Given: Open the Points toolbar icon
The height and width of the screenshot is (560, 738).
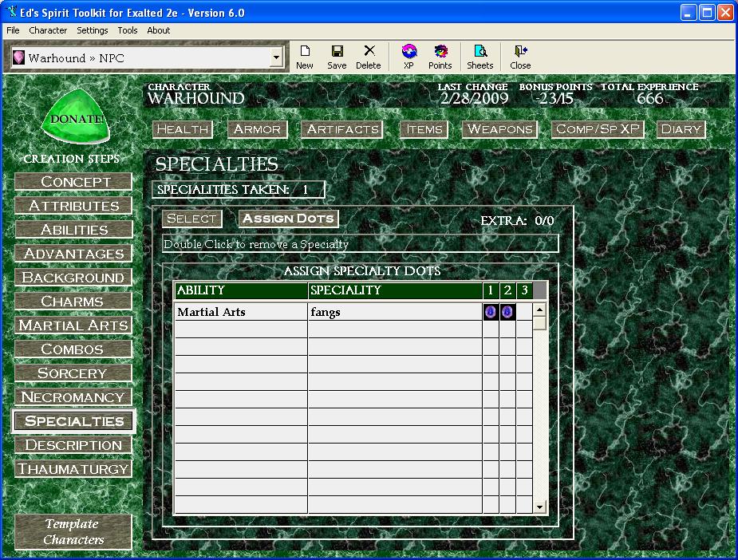Looking at the screenshot, I should coord(440,57).
